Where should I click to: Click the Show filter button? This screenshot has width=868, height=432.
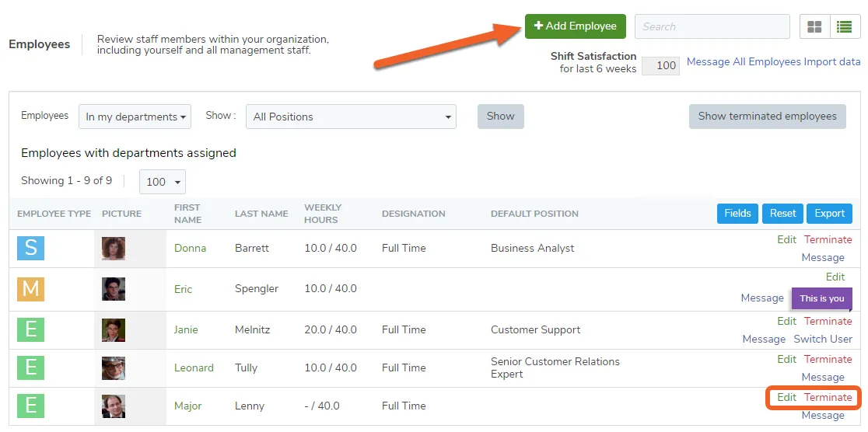[500, 117]
